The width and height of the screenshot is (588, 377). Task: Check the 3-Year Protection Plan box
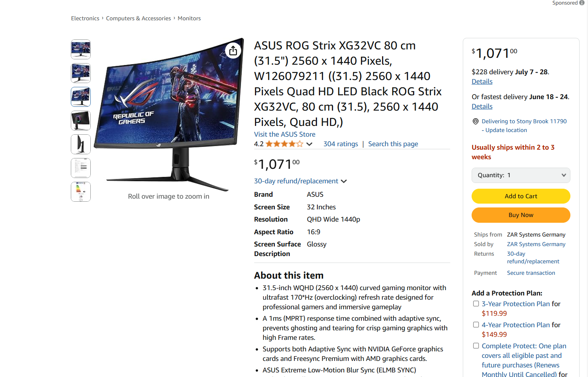click(x=476, y=304)
